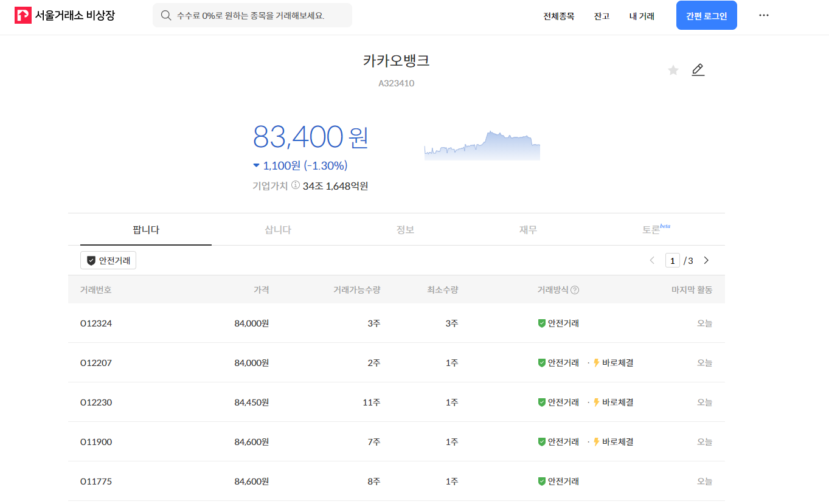
Task: Click the 기업가치 info icon
Action: pos(296,185)
